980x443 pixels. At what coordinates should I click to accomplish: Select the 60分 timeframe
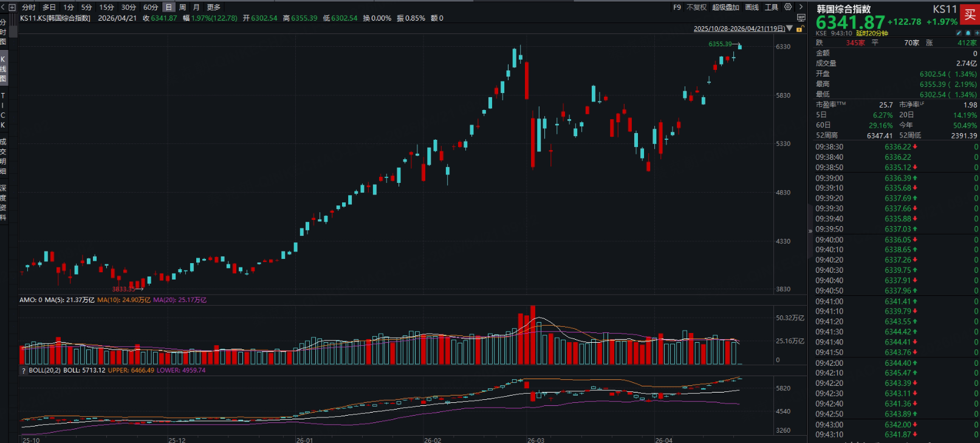[x=151, y=7]
